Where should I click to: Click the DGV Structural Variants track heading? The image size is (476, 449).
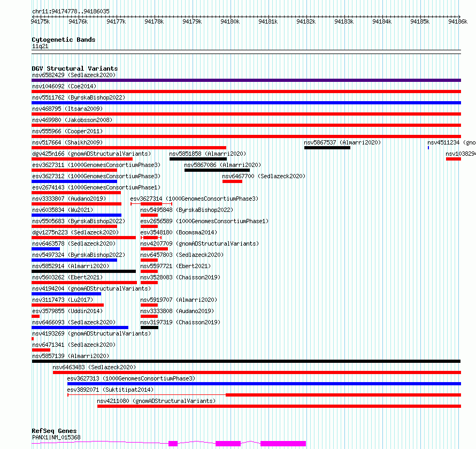[75, 69]
